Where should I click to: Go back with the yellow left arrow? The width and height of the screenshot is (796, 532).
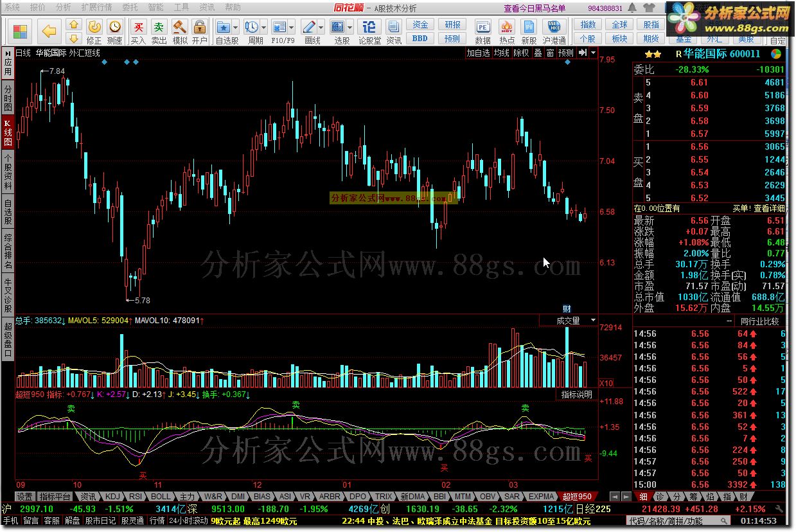click(x=49, y=31)
